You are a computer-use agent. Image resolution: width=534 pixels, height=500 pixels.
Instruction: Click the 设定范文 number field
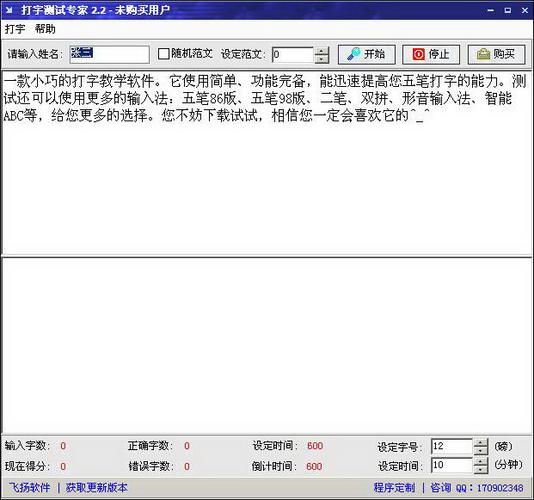pyautogui.click(x=293, y=54)
